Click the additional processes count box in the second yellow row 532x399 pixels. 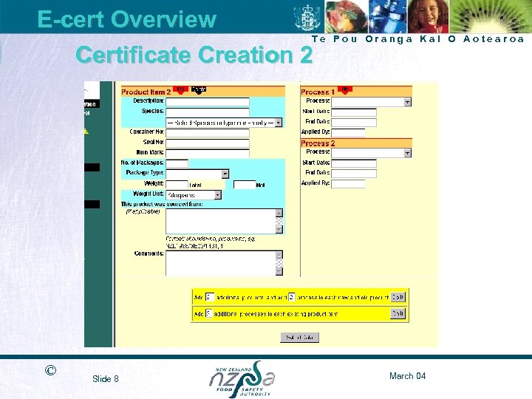point(209,313)
